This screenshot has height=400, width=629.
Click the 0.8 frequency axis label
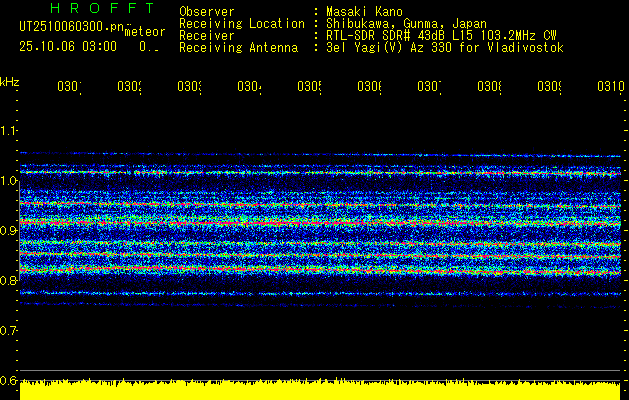(x=9, y=281)
